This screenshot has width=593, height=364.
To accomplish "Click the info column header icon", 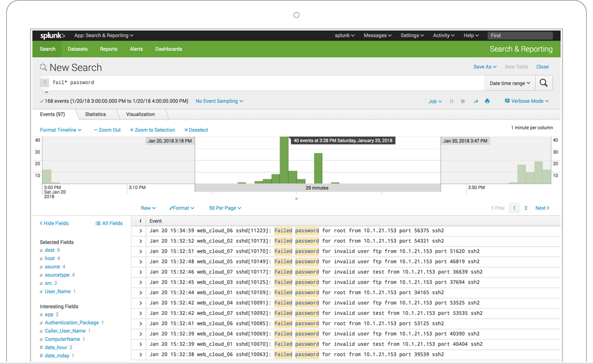I will tap(140, 221).
